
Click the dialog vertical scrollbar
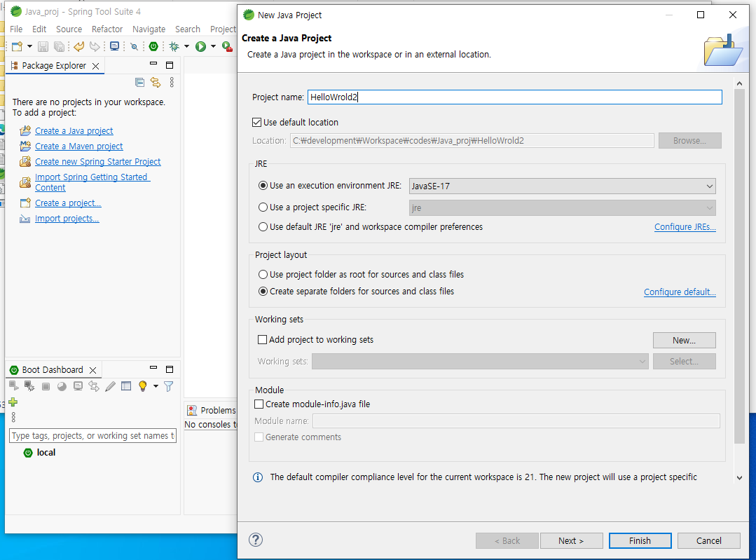(739, 266)
